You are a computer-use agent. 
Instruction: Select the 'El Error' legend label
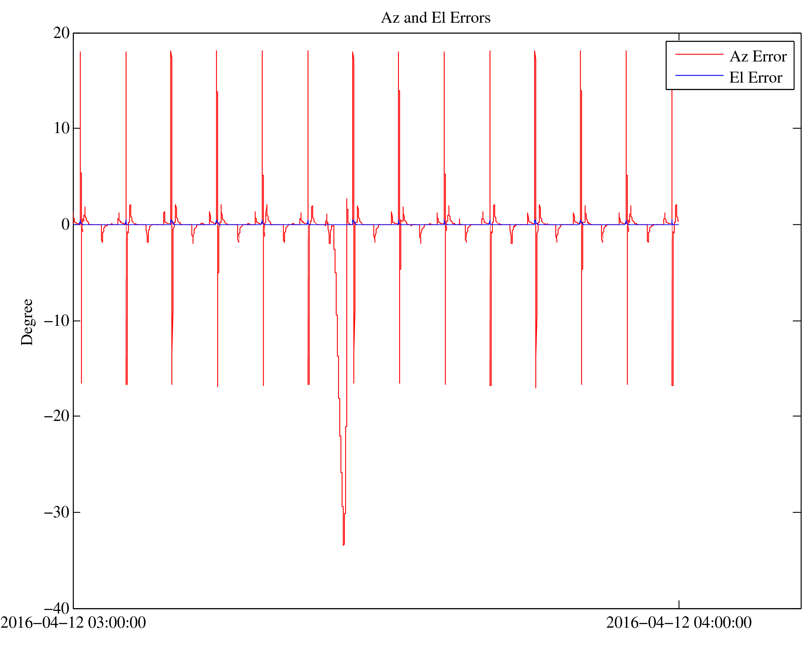coord(755,78)
